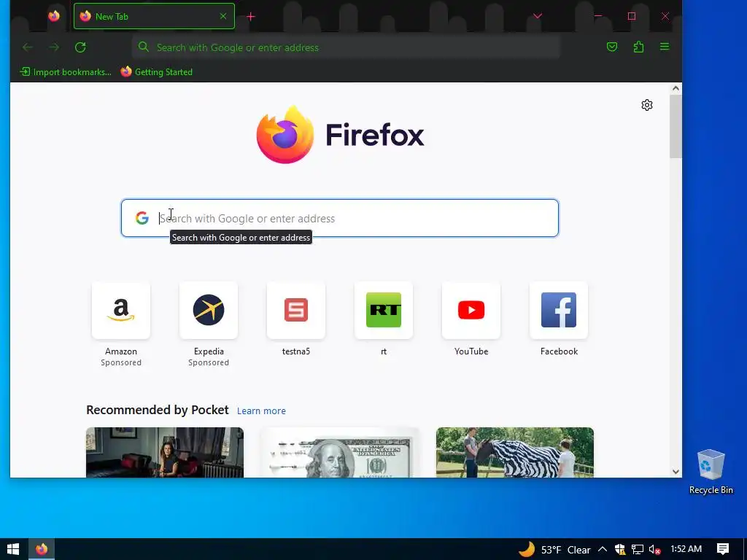
Task: Close the New Tab tab
Action: tap(223, 16)
